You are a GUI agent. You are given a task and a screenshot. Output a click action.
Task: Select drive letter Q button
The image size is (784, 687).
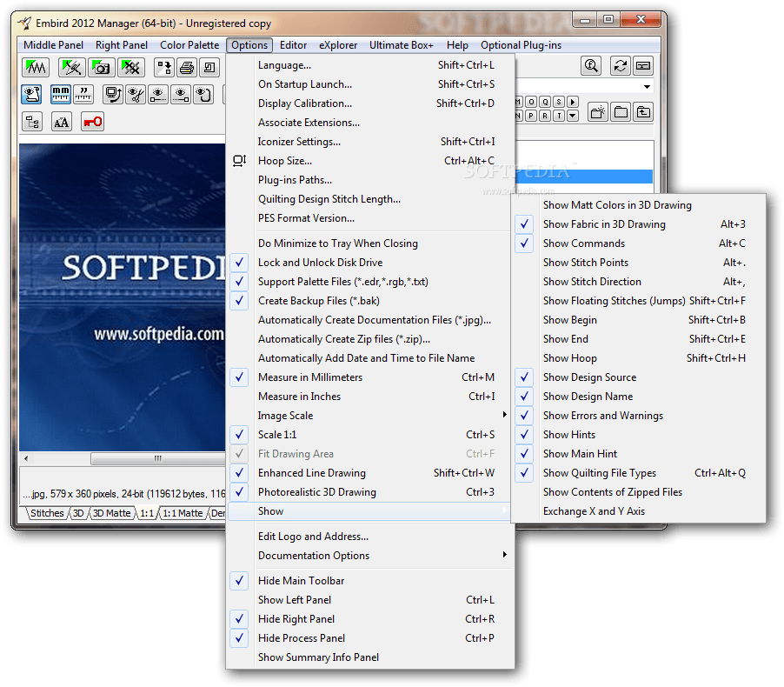coord(545,102)
